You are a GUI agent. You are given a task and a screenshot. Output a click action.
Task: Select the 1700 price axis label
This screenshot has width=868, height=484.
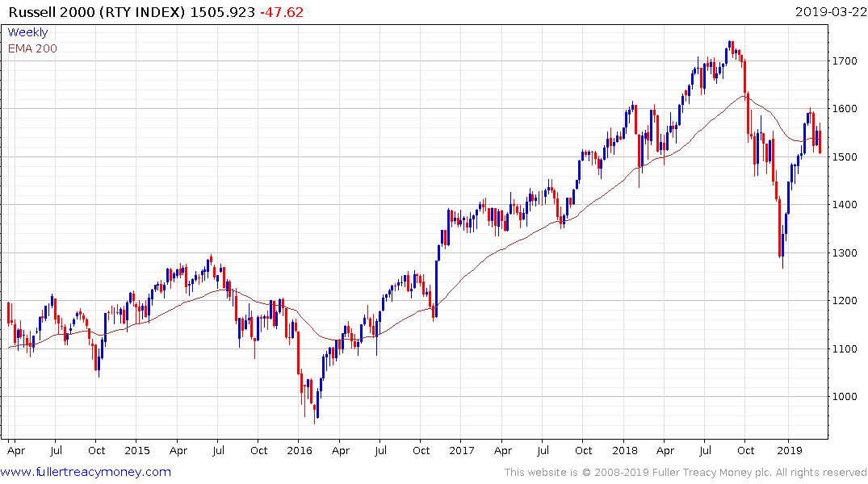845,60
